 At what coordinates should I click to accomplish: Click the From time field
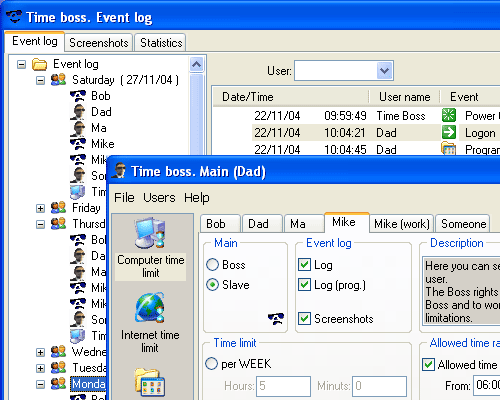tap(487, 385)
